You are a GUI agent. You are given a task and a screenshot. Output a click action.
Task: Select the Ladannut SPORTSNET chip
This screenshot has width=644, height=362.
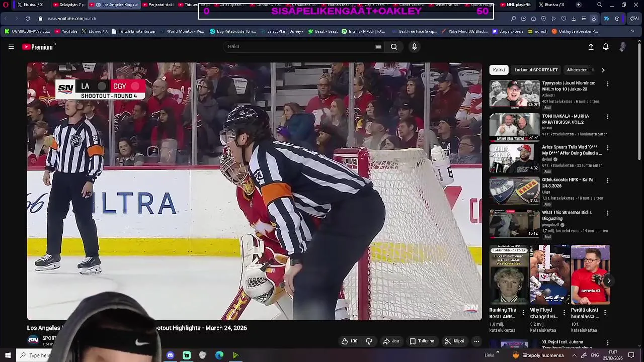(x=536, y=70)
